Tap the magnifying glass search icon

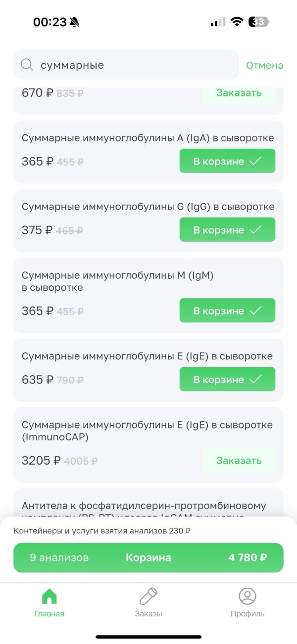click(27, 65)
